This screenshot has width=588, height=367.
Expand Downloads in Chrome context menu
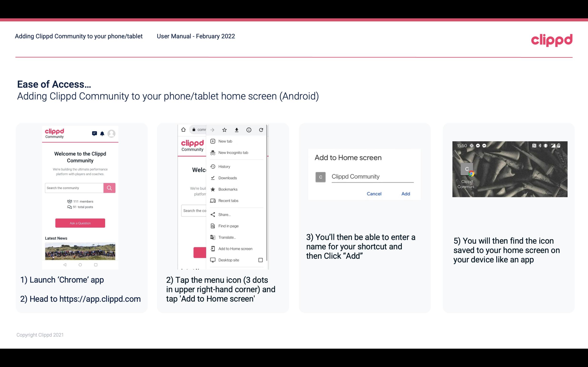pos(227,178)
